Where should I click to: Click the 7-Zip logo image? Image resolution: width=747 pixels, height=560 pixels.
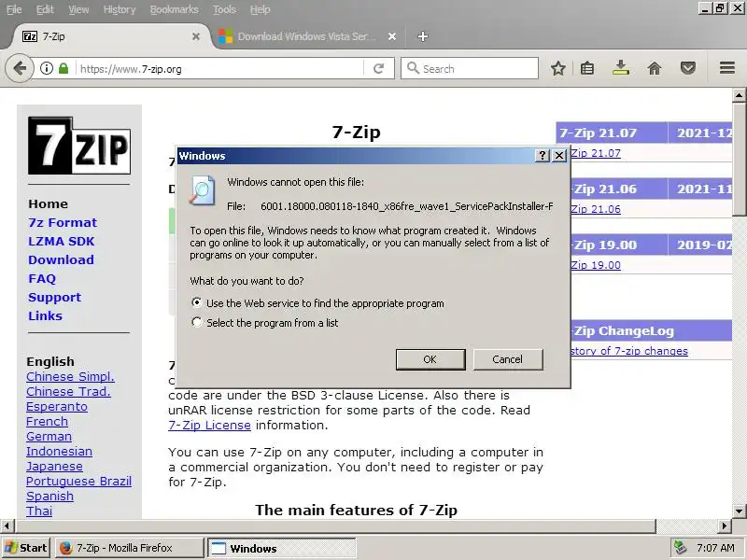click(79, 146)
